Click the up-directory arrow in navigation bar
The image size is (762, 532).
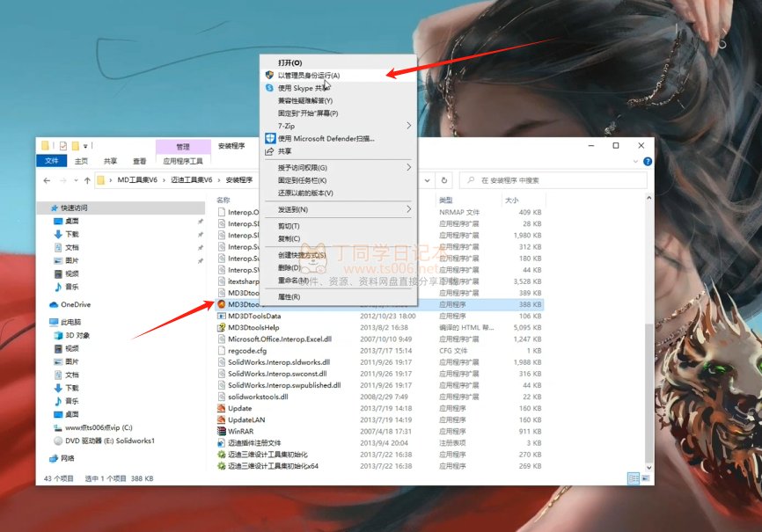(x=87, y=180)
